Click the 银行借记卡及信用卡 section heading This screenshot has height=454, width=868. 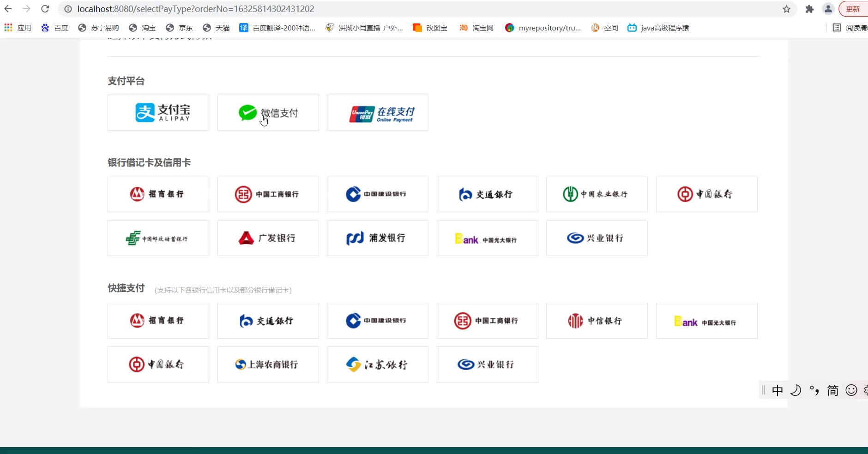pyautogui.click(x=149, y=162)
